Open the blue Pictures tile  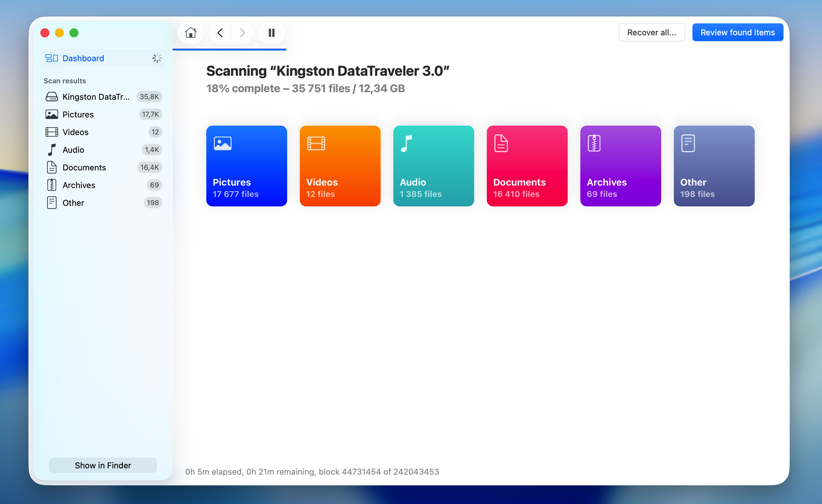(x=246, y=166)
